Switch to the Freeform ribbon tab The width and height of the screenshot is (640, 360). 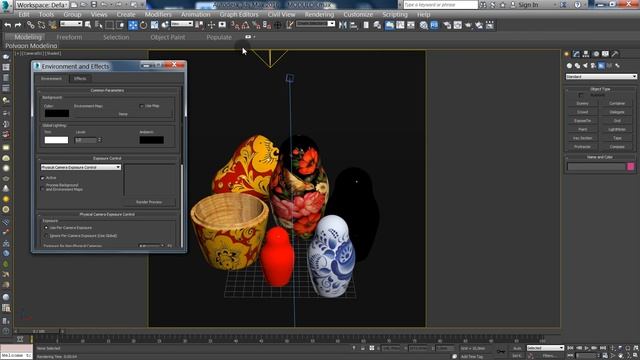point(69,37)
